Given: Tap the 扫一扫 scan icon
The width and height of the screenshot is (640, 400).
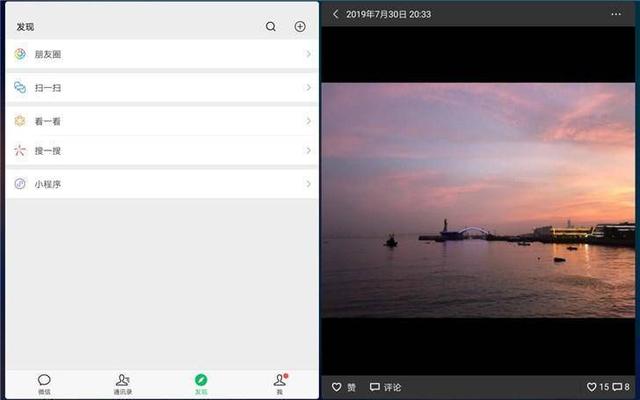Looking at the screenshot, I should [20, 87].
